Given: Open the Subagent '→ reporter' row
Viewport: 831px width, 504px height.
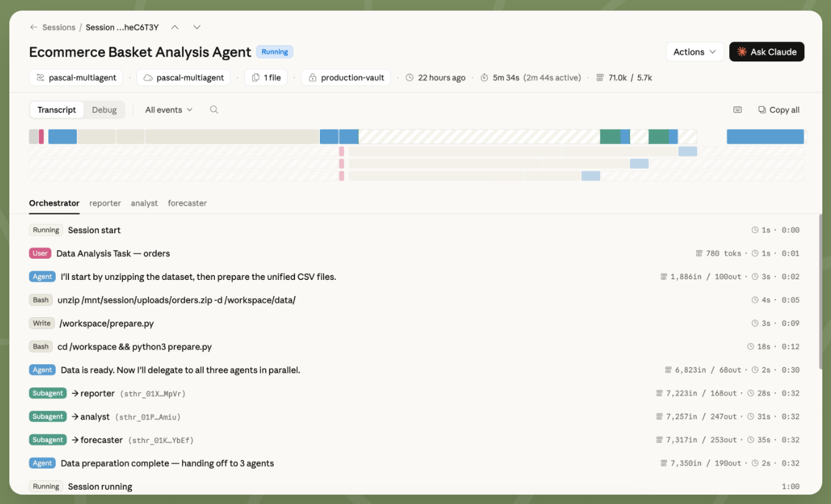Looking at the screenshot, I should [x=414, y=394].
